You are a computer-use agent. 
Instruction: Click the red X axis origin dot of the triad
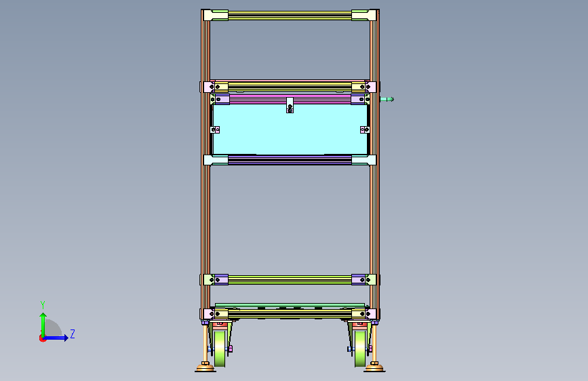click(42, 338)
